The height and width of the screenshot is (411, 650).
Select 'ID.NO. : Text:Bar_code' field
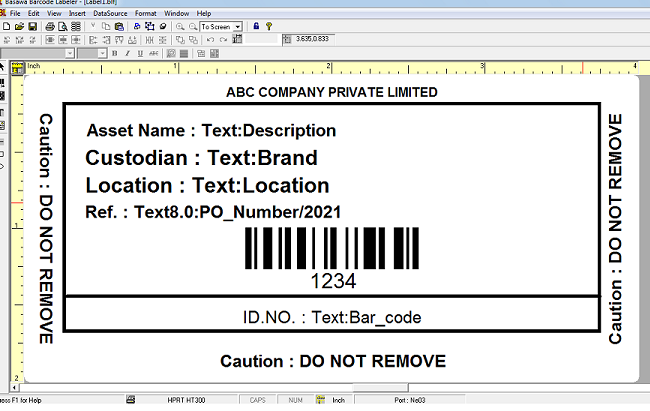point(332,318)
